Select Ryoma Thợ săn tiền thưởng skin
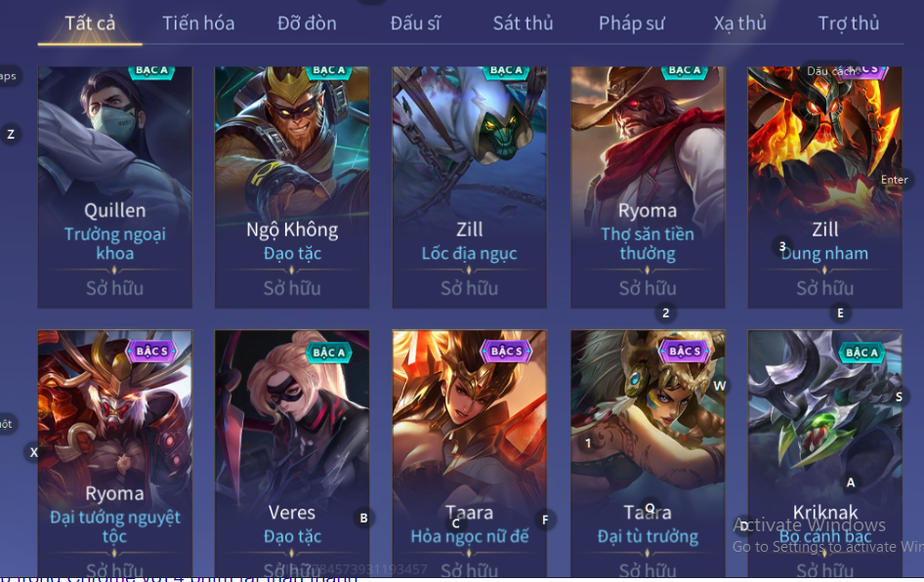 click(x=648, y=187)
